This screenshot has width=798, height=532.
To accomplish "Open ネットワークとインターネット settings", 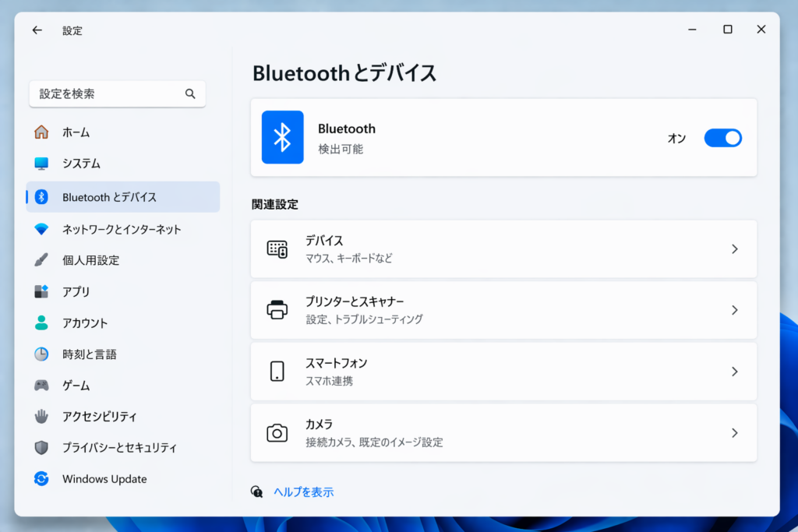I will click(x=122, y=229).
